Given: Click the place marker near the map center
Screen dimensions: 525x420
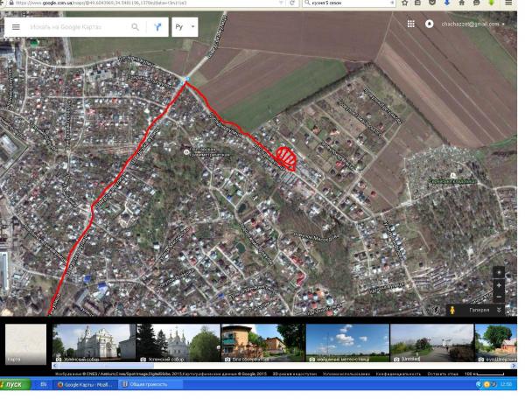Looking at the screenshot, I should pyautogui.click(x=186, y=152).
